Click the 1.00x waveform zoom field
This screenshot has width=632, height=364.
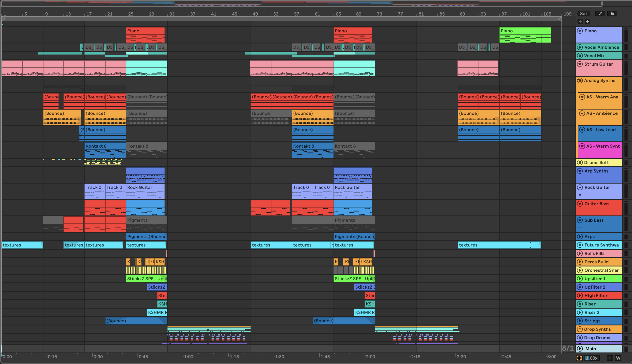pos(592,358)
